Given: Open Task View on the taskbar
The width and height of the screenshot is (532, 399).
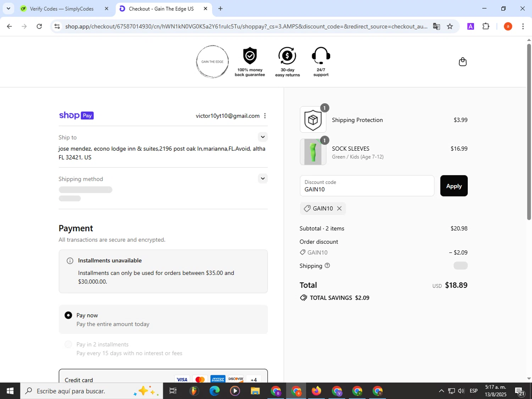Looking at the screenshot, I should [173, 391].
